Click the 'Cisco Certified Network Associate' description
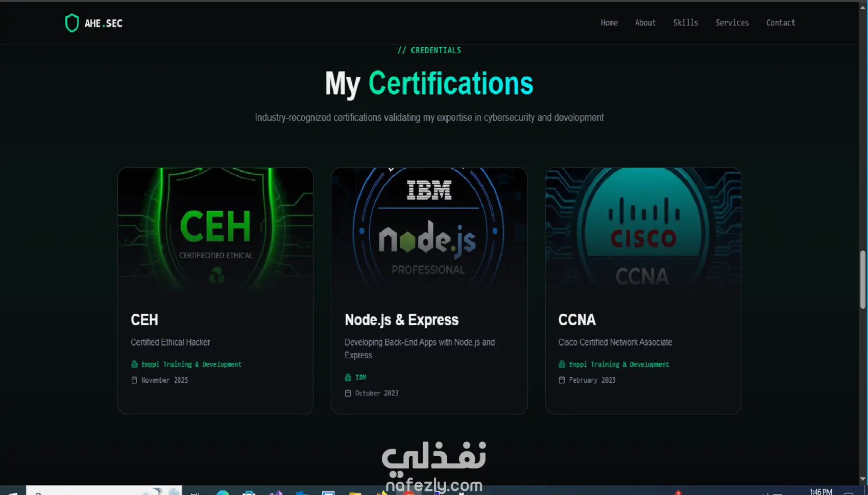This screenshot has width=868, height=495. 615,342
